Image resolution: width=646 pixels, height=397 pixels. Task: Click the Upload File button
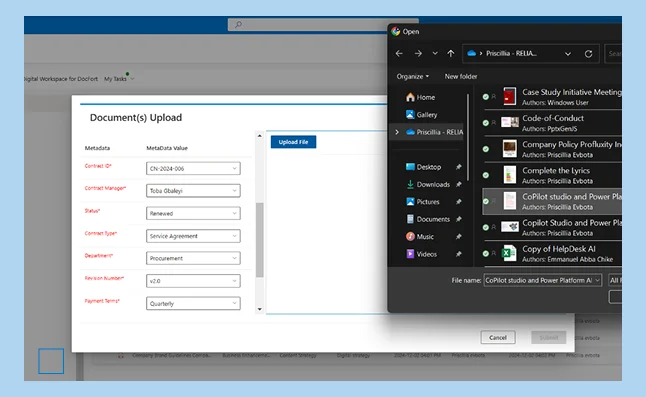[293, 142]
